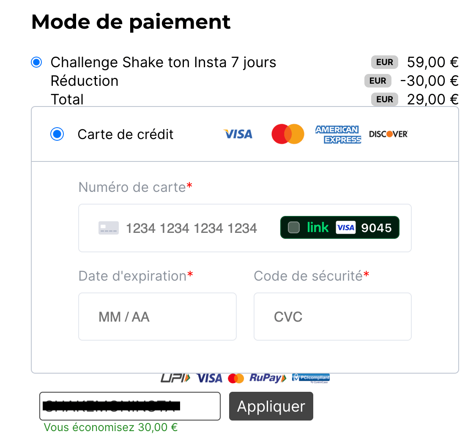Image resolution: width=476 pixels, height=448 pixels.
Task: Focus the Numéro de carte field
Action: point(190,228)
